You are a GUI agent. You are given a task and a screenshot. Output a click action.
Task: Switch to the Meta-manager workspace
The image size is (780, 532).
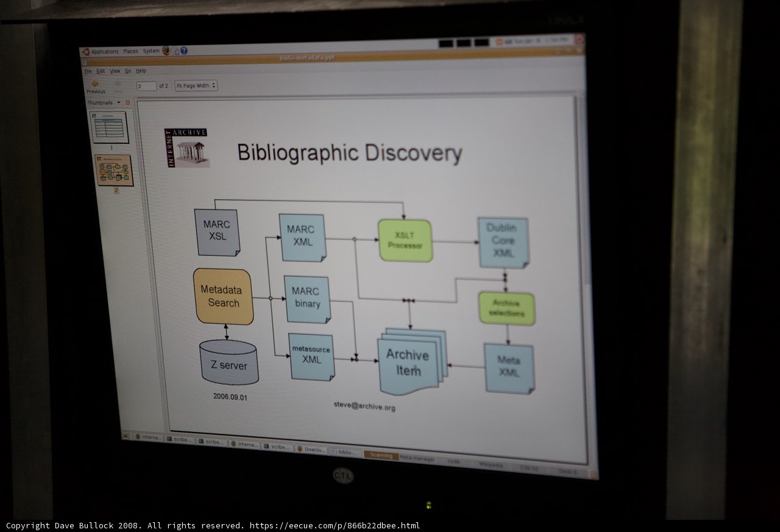point(417,458)
